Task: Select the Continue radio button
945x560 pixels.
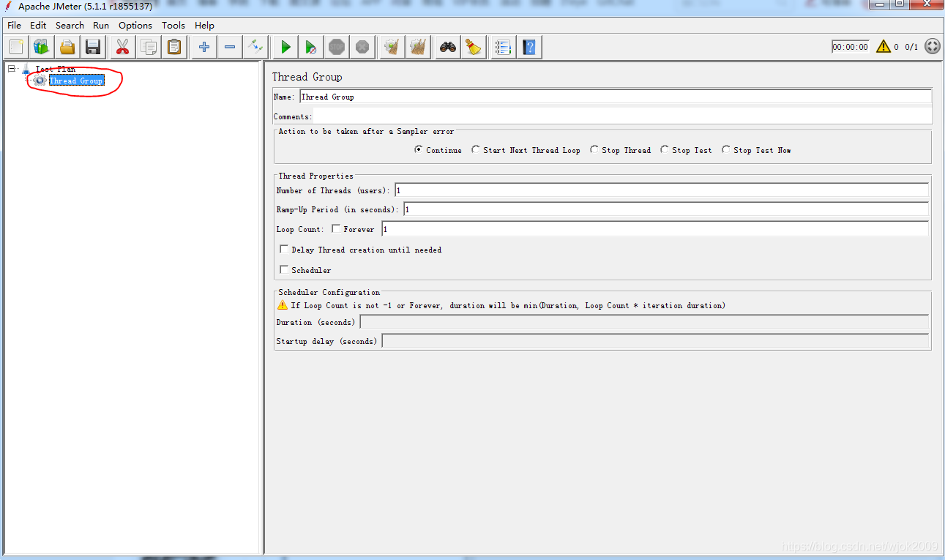Action: pyautogui.click(x=419, y=149)
